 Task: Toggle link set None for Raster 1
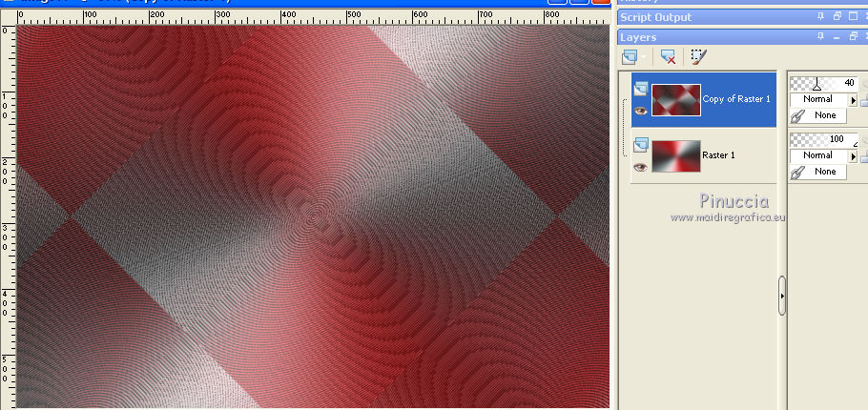(818, 172)
